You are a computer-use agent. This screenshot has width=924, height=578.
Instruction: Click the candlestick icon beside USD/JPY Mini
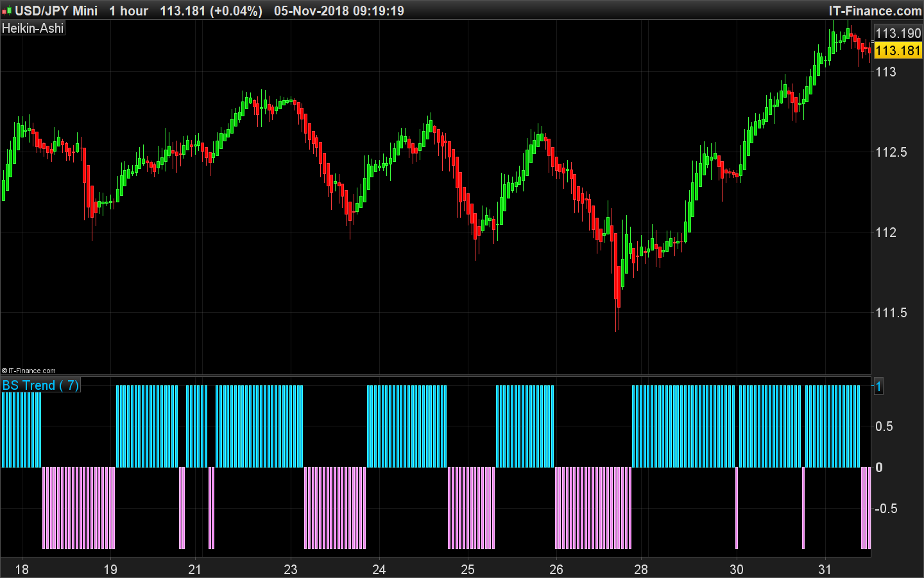[7, 11]
